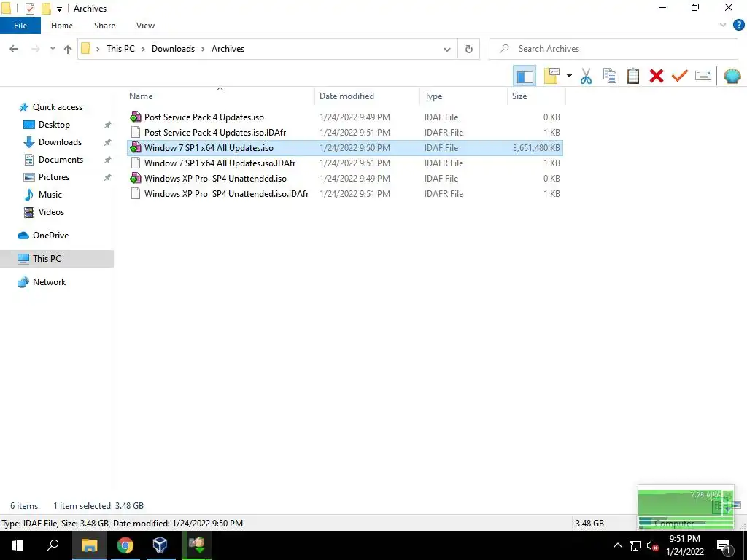Open Videos in the navigation pane
This screenshot has height=560, width=747.
coord(51,212)
